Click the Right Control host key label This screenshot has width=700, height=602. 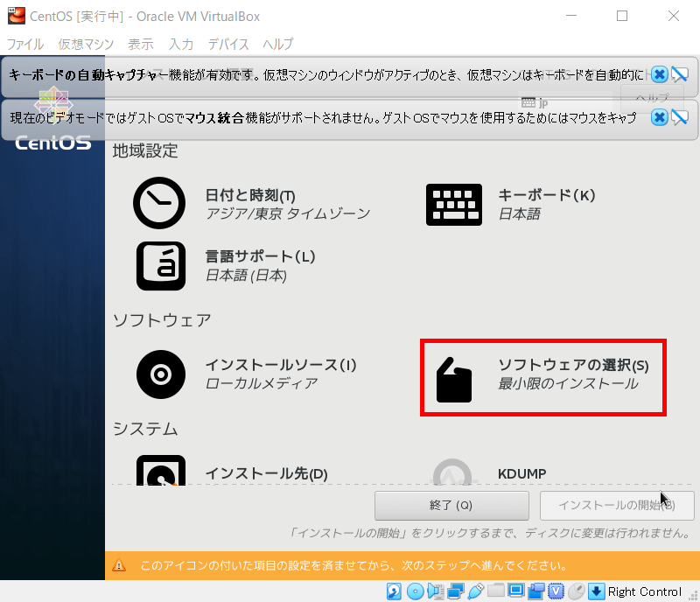pyautogui.click(x=645, y=591)
